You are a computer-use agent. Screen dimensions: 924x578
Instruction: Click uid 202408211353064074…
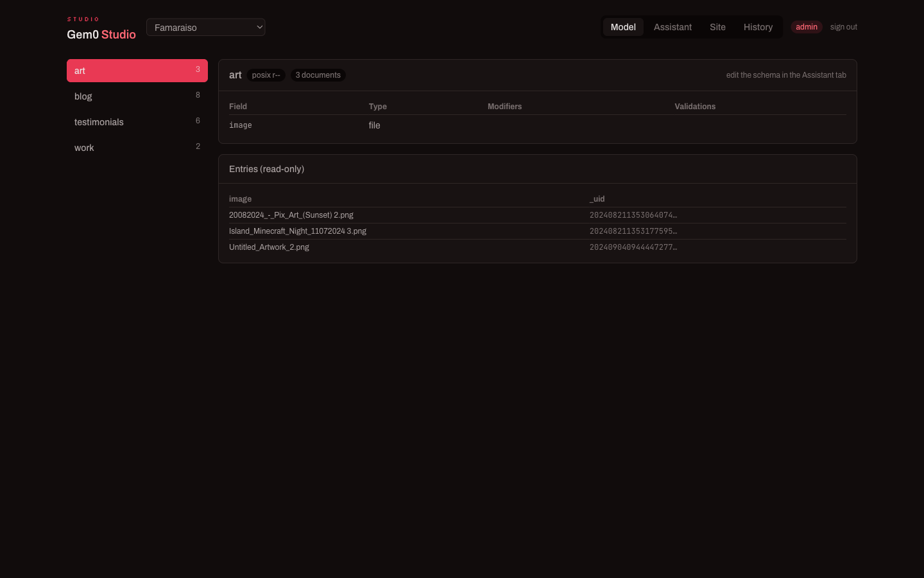(633, 215)
